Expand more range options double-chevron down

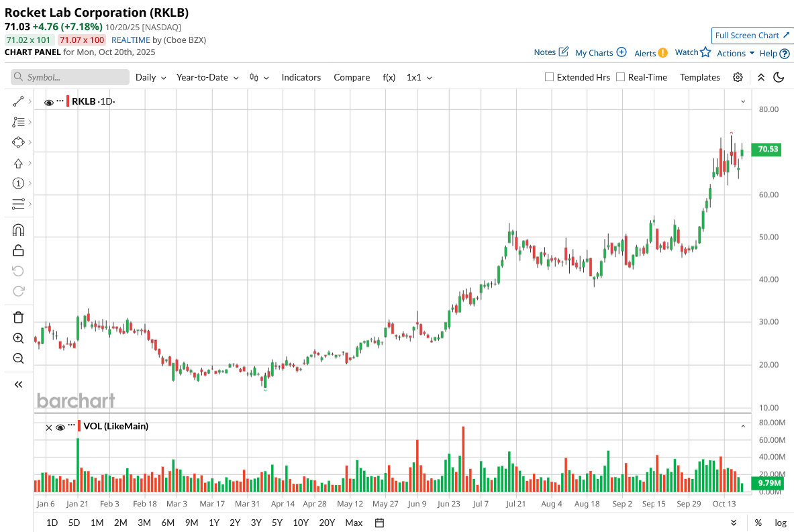click(734, 523)
